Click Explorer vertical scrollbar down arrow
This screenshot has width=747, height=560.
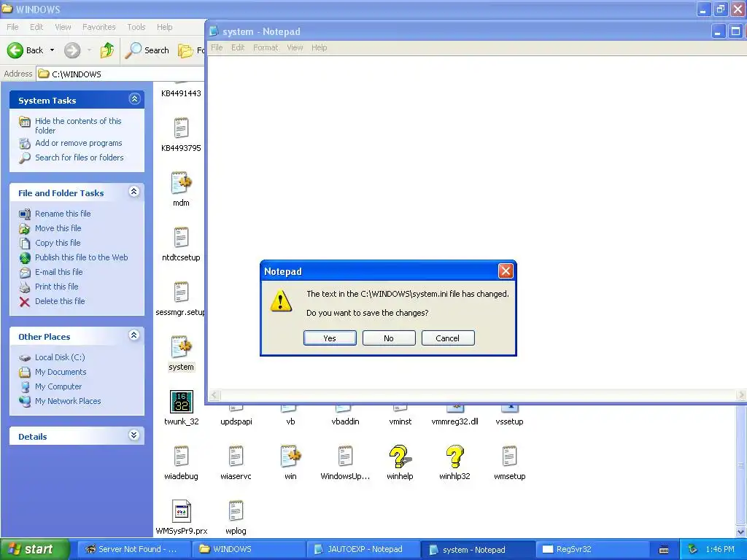click(x=741, y=532)
